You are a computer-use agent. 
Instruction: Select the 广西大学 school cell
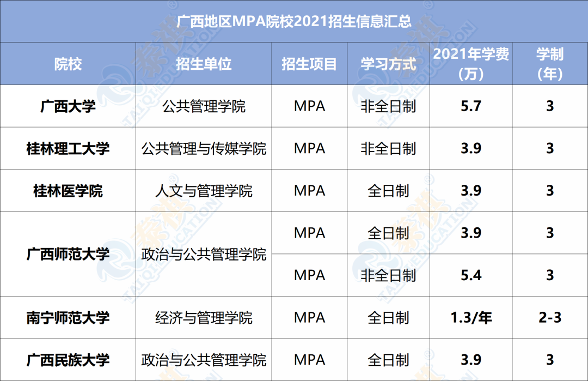[68, 106]
